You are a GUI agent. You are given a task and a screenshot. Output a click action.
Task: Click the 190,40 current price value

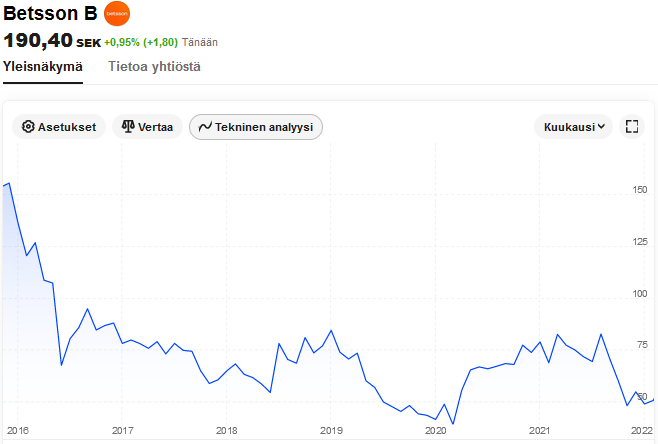[x=37, y=41]
